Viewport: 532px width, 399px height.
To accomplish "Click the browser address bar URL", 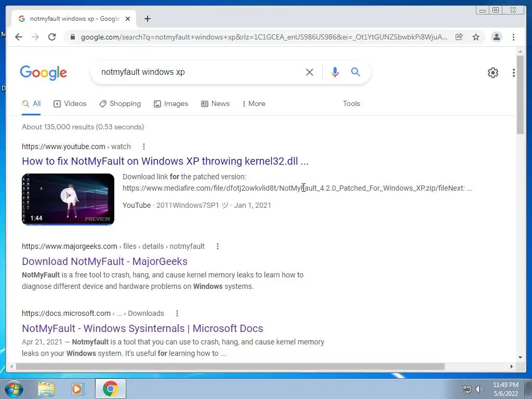I will pyautogui.click(x=264, y=37).
